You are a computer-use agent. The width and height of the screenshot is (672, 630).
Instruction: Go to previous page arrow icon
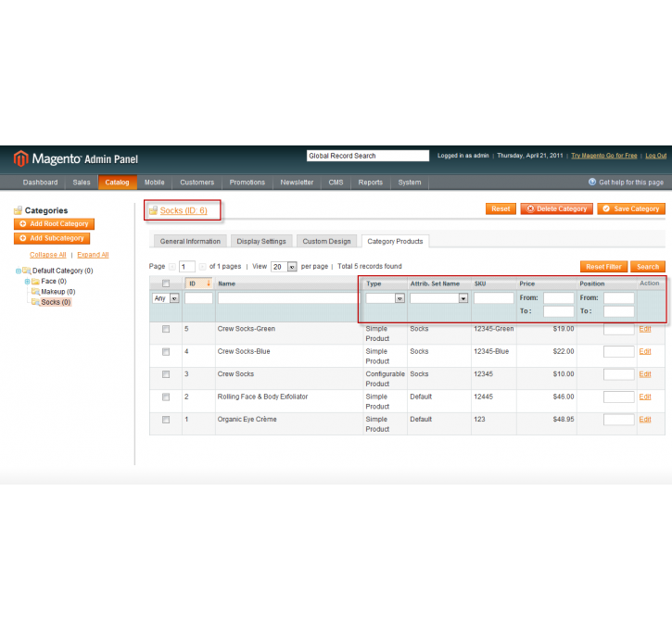point(171,267)
